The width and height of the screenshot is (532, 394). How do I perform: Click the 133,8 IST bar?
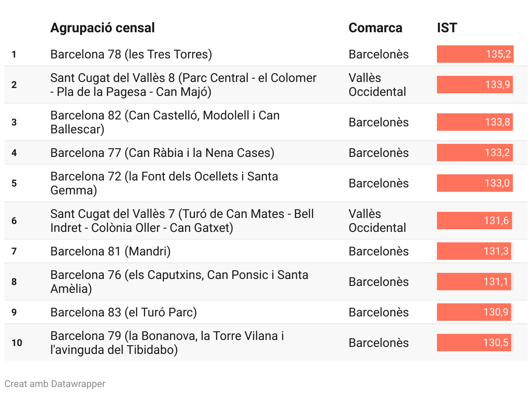pyautogui.click(x=474, y=122)
